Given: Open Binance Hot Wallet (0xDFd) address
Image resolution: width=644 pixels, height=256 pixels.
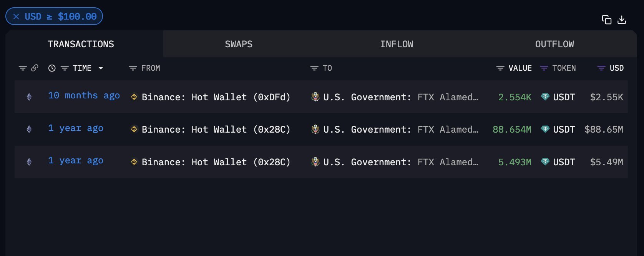Looking at the screenshot, I should [216, 97].
